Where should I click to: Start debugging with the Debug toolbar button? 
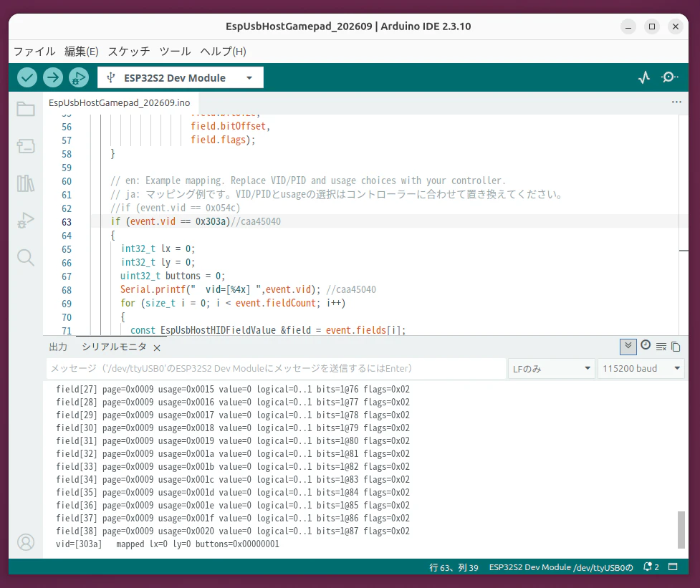[x=79, y=77]
